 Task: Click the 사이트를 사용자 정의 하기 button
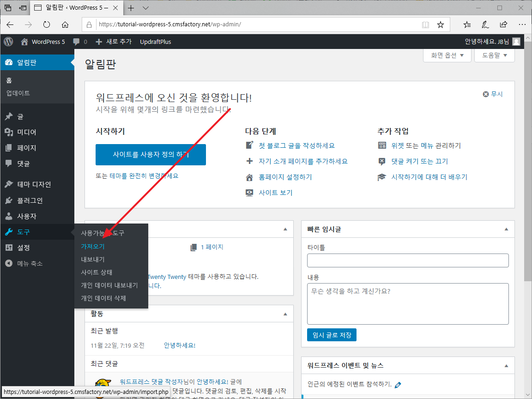151,155
